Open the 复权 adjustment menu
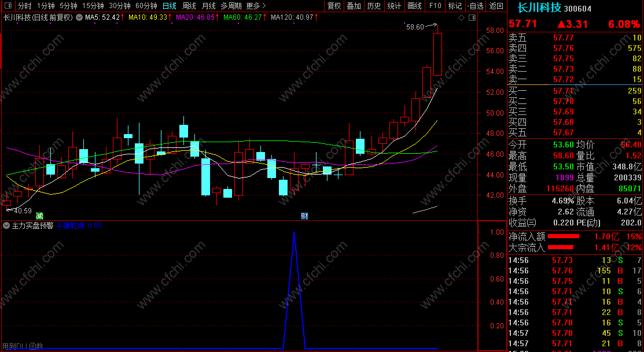The image size is (644, 352). tap(334, 6)
